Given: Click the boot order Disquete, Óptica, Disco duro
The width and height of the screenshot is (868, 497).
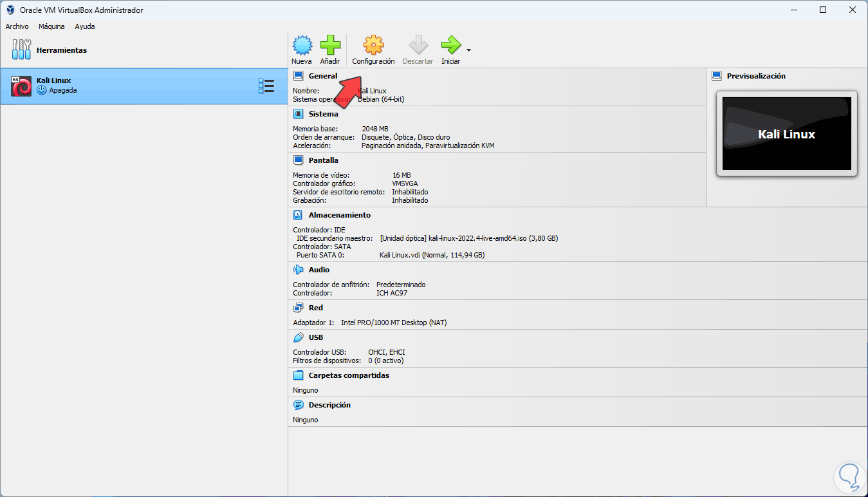Looking at the screenshot, I should coord(406,137).
